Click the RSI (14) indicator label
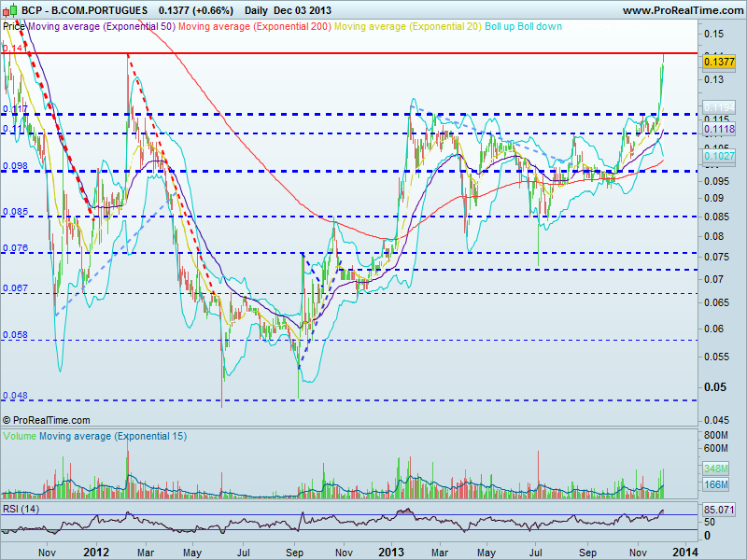This screenshot has width=747, height=560. pyautogui.click(x=21, y=509)
